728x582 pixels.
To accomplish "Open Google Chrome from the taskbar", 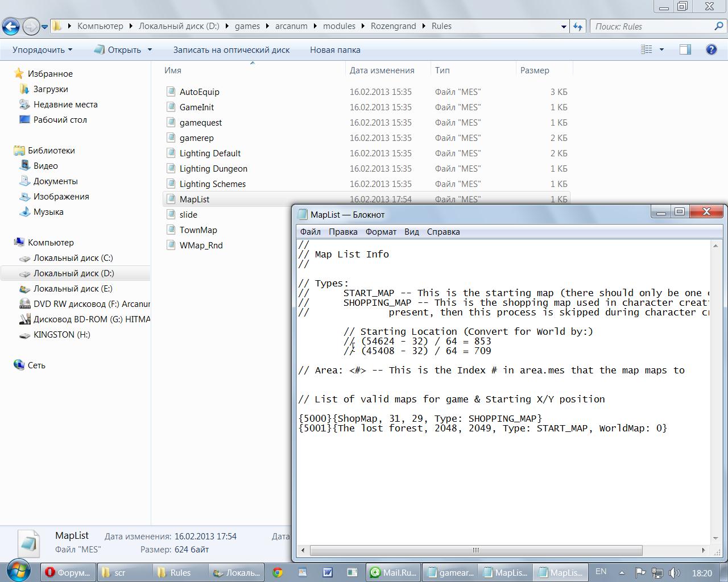I will pos(278,572).
